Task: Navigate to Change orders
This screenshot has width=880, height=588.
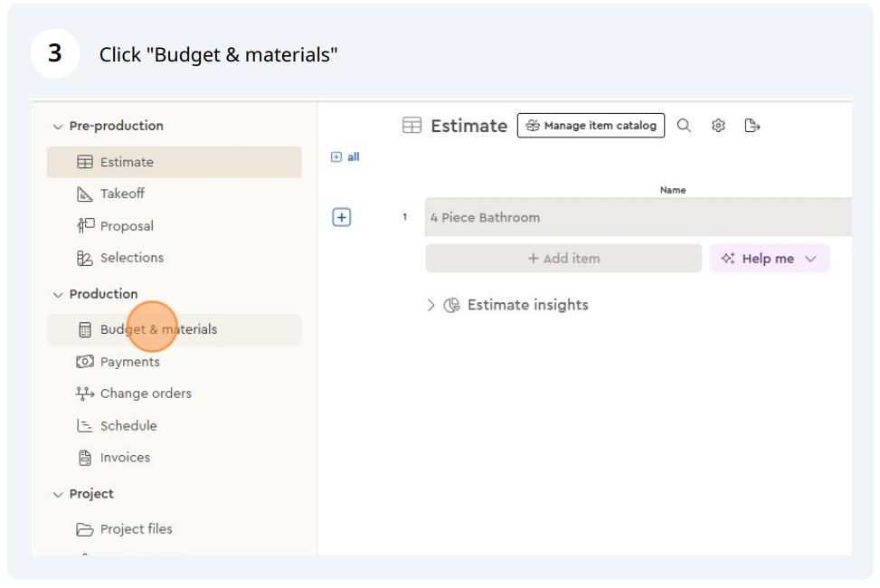Action: (x=145, y=394)
